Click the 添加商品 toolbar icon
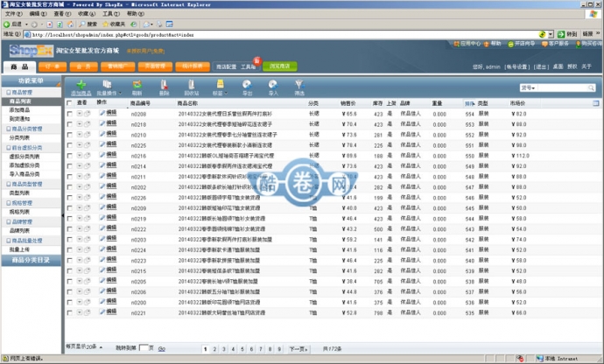The height and width of the screenshot is (364, 604). click(81, 88)
